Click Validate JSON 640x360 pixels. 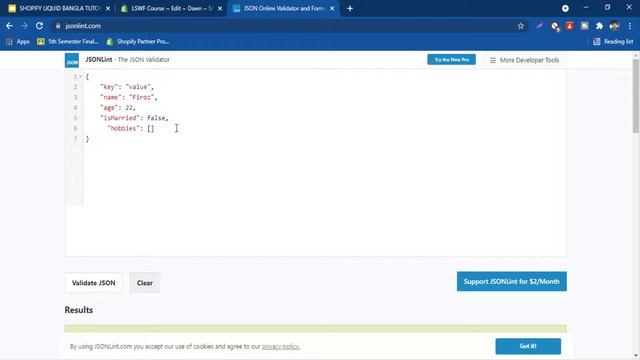click(93, 283)
